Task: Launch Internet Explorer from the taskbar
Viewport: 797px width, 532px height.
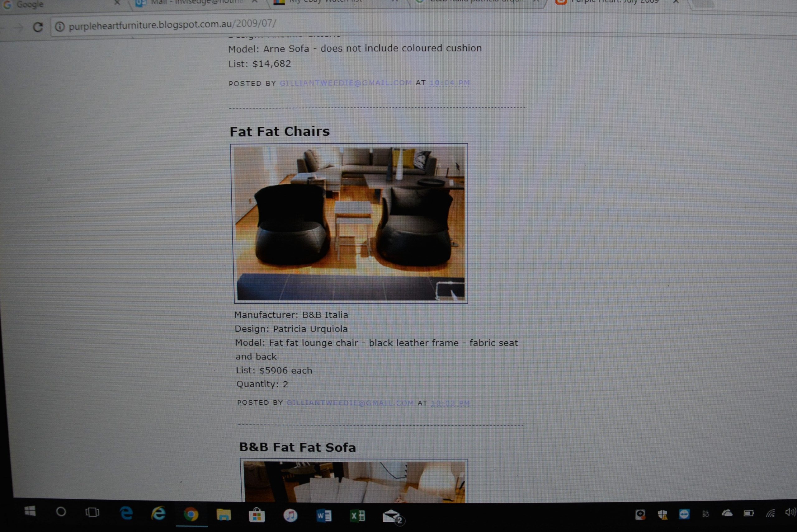Action: 158,514
